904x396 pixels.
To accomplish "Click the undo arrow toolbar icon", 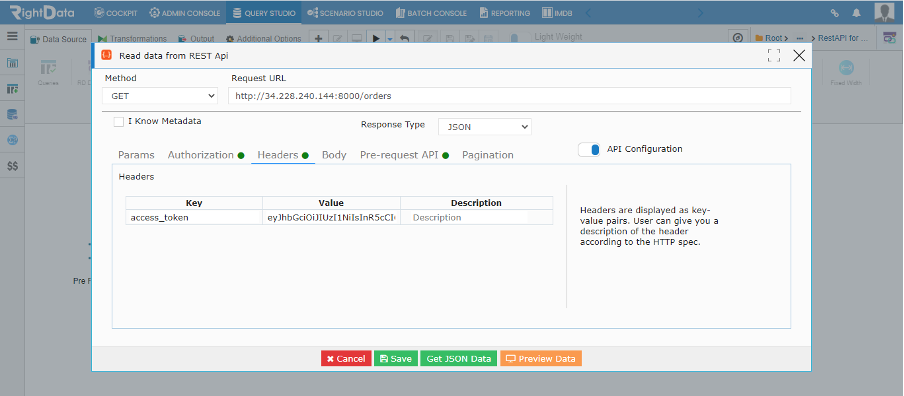I will [404, 39].
